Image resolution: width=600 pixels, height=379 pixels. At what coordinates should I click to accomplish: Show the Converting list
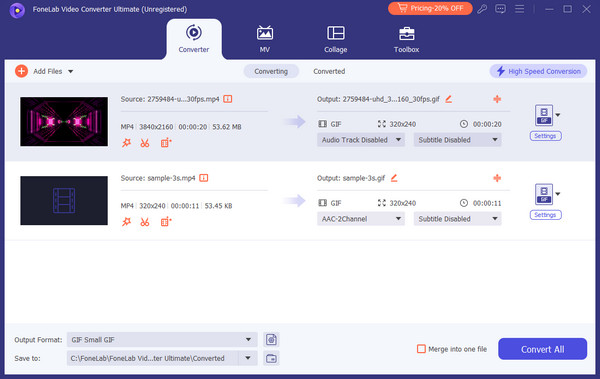click(271, 72)
